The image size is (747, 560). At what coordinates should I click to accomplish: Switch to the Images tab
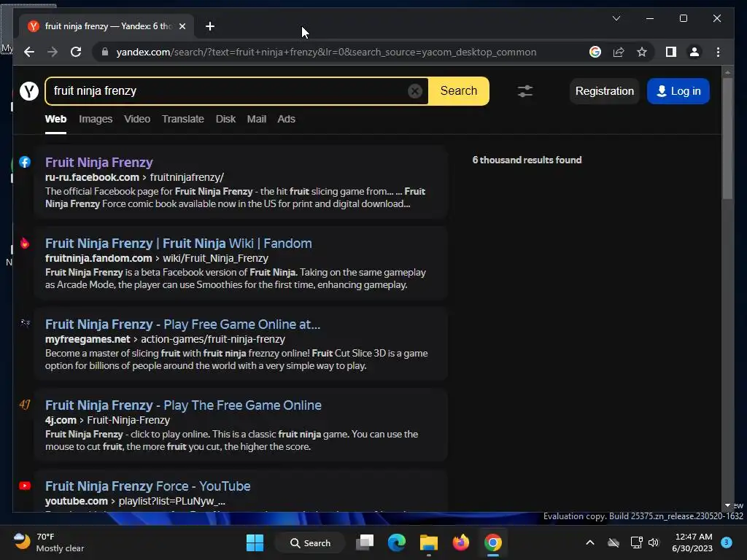click(x=96, y=119)
